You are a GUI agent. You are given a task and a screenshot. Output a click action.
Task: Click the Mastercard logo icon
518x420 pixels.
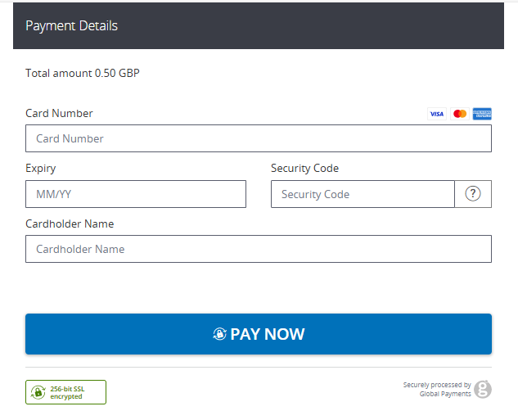460,114
